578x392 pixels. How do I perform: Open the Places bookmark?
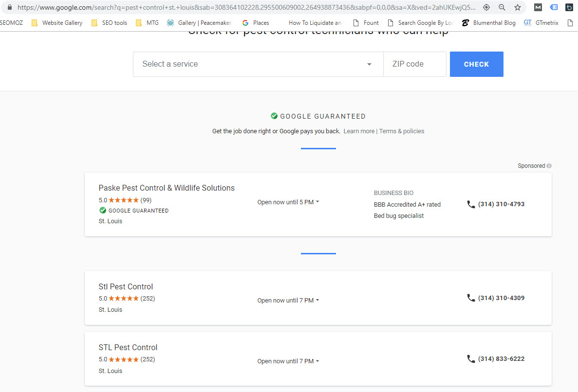[x=256, y=23]
